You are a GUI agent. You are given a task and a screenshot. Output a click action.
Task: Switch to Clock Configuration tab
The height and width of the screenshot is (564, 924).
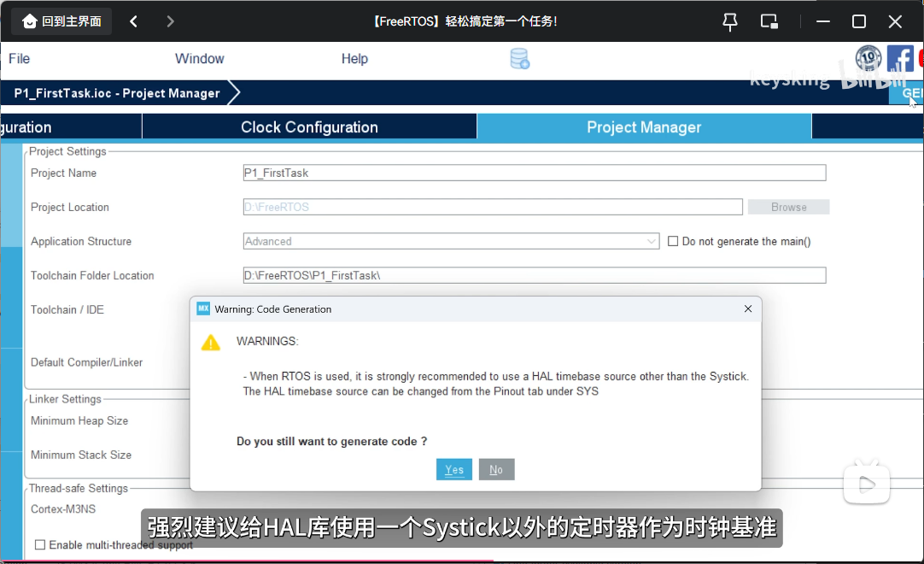tap(309, 126)
